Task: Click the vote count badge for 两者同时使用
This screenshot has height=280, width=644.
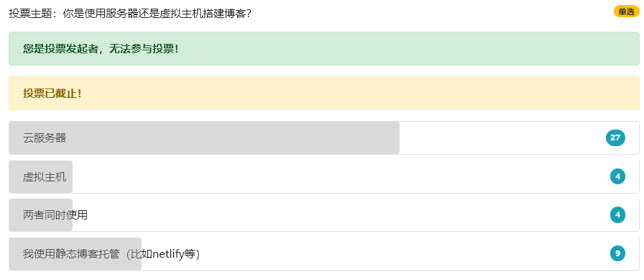Action: (617, 214)
